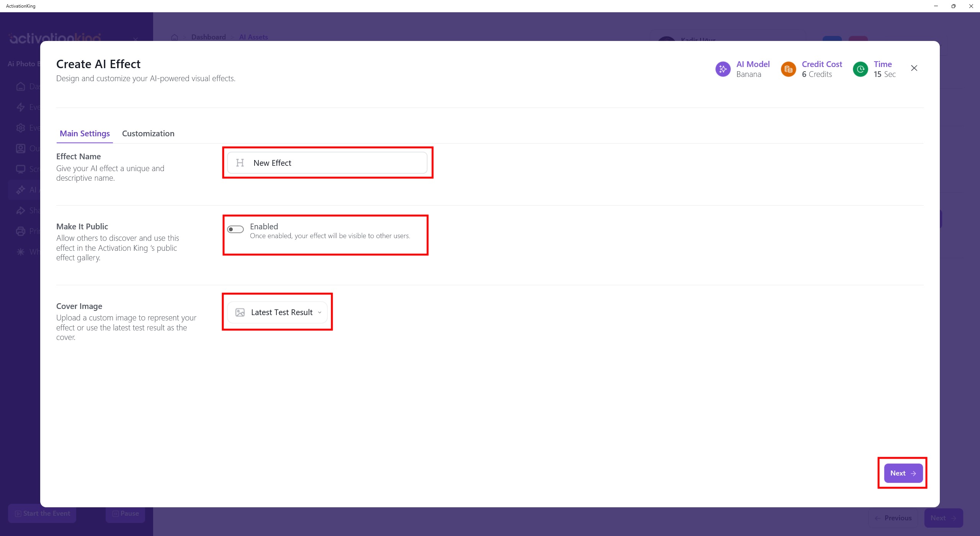
Task: Click the Credit Cost label text
Action: pos(822,64)
